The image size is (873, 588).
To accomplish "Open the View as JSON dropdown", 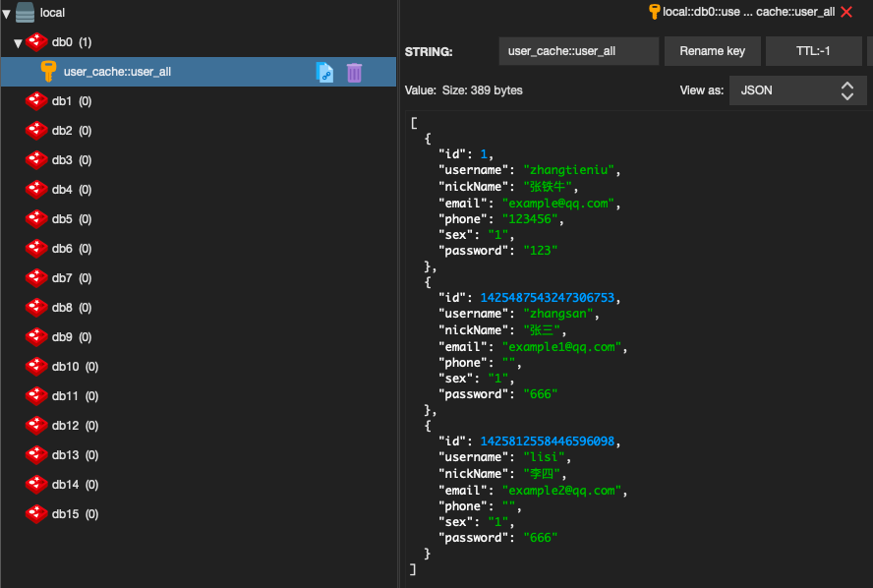I will (798, 90).
